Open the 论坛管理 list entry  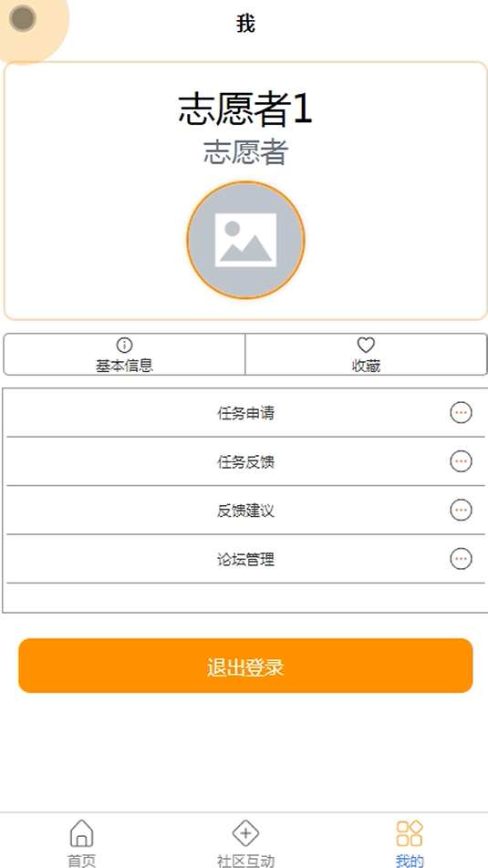(x=245, y=559)
